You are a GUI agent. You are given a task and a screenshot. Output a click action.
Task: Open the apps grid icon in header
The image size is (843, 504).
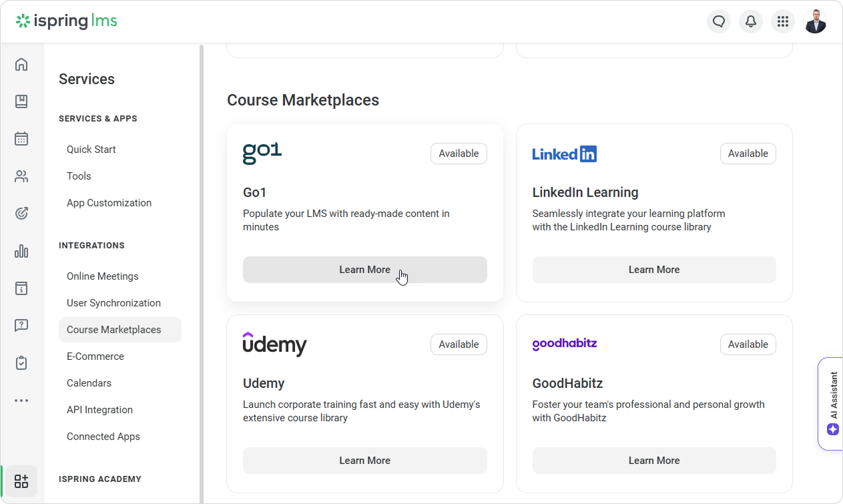(783, 21)
